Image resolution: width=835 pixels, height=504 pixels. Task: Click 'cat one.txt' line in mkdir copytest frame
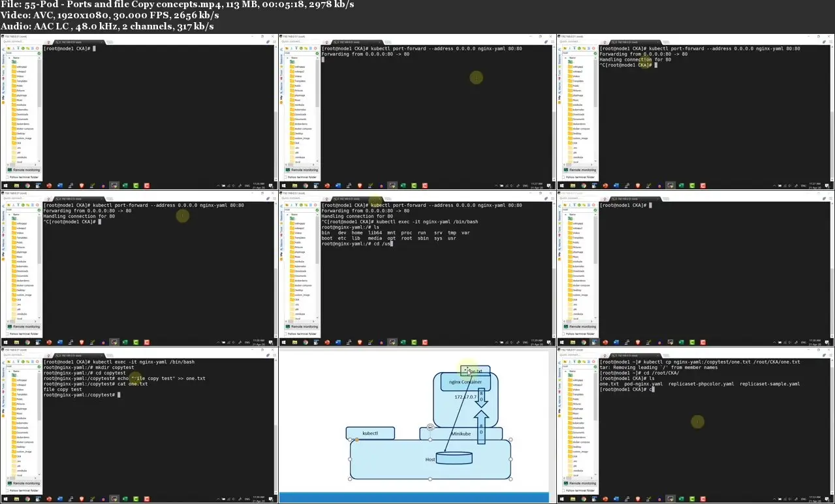[96, 384]
